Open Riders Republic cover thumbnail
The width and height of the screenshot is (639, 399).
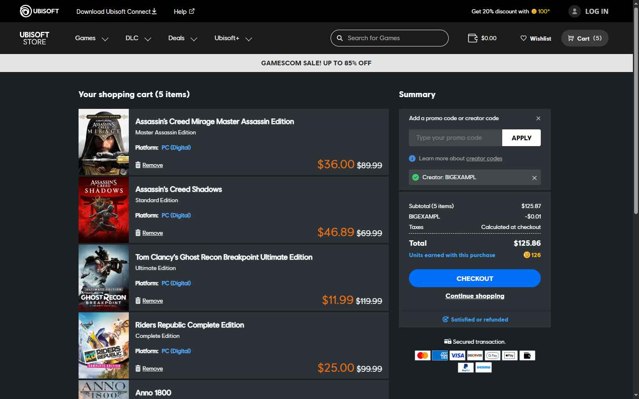coord(104,346)
